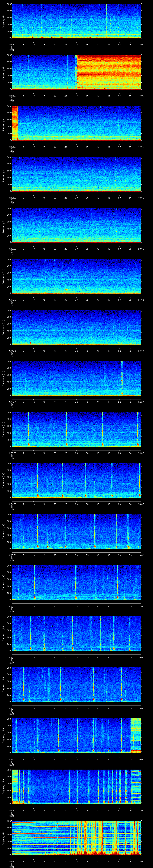
Task: Click the 14:21:00 start time label
Action: click(12, 351)
